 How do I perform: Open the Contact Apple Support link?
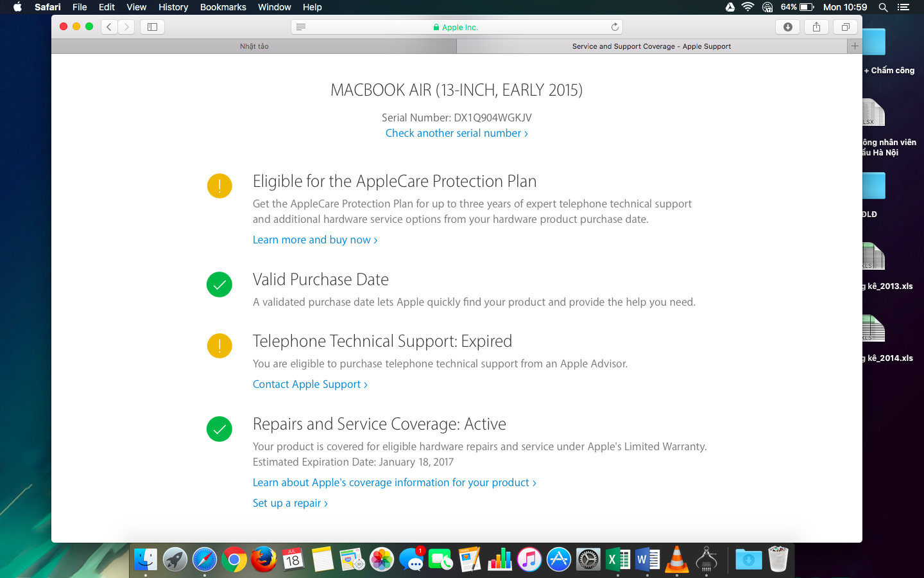[310, 385]
